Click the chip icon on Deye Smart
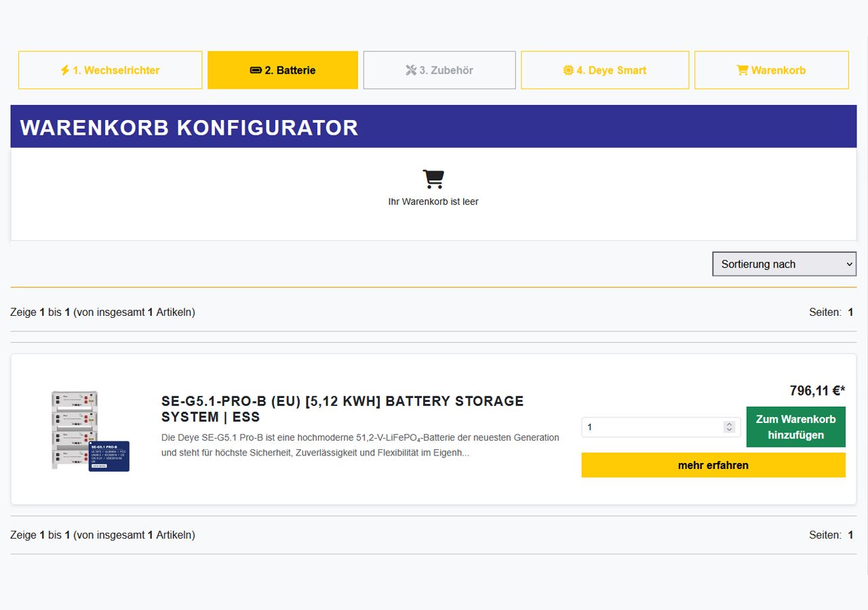 [x=568, y=70]
